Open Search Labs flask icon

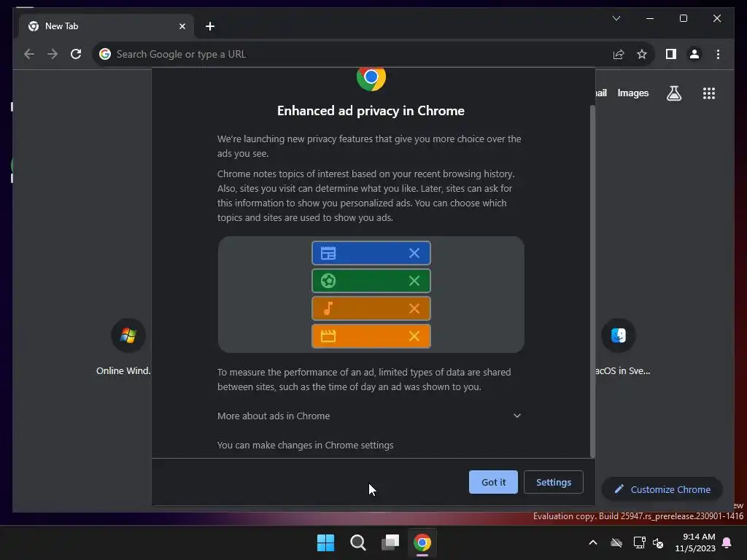pos(673,93)
